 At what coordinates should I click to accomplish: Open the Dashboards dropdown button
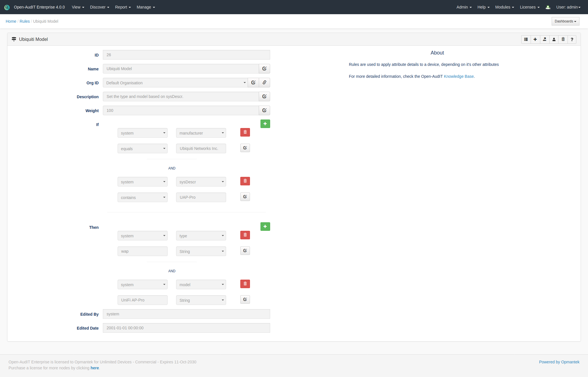(565, 21)
